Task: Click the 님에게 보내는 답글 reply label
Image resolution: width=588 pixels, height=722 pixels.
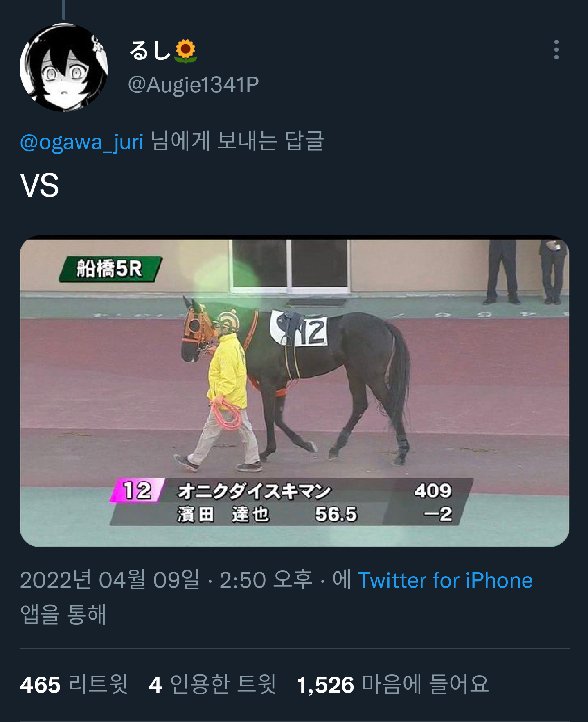Action: [237, 142]
